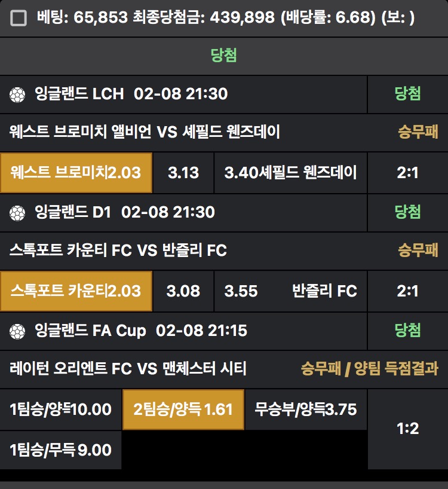Select the 3.13 draw odds cell

coord(183,173)
